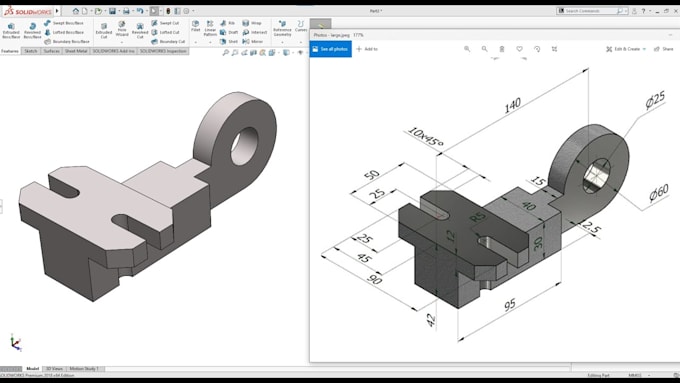Open the Sheet Metal tab
Image resolution: width=680 pixels, height=383 pixels.
coord(76,51)
